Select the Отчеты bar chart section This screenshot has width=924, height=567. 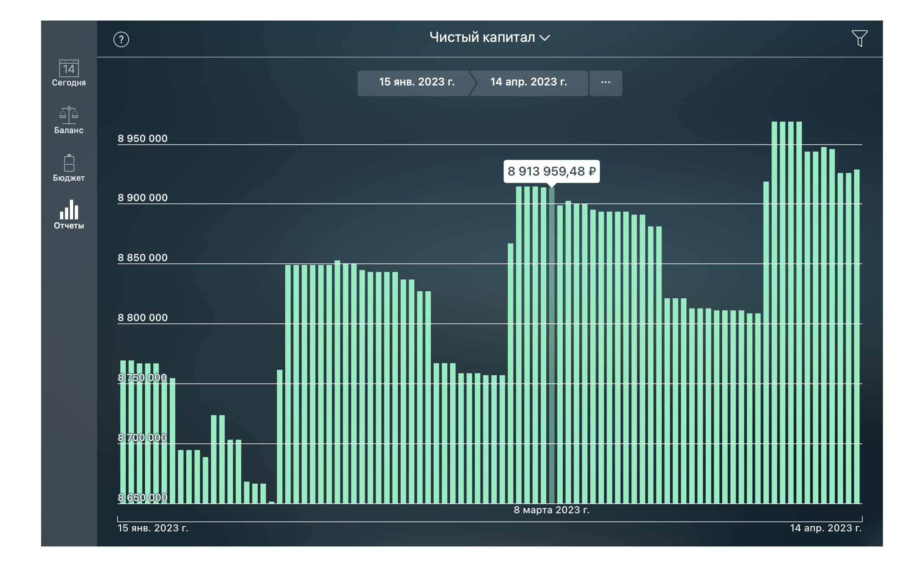tap(69, 215)
